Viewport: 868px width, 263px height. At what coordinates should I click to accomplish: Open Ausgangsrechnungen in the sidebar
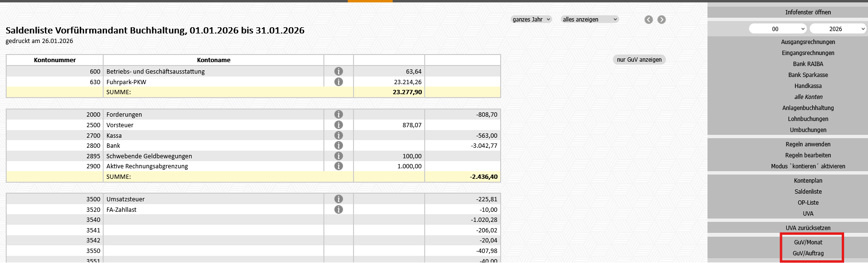pos(808,42)
